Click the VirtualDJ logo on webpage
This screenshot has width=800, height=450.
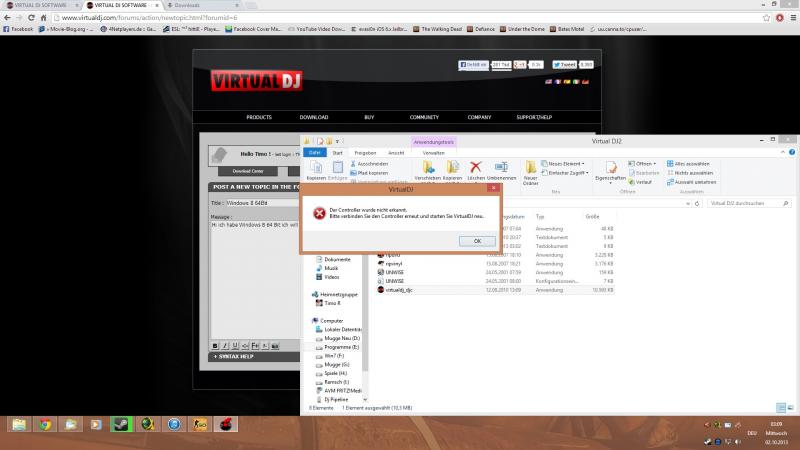pyautogui.click(x=257, y=81)
